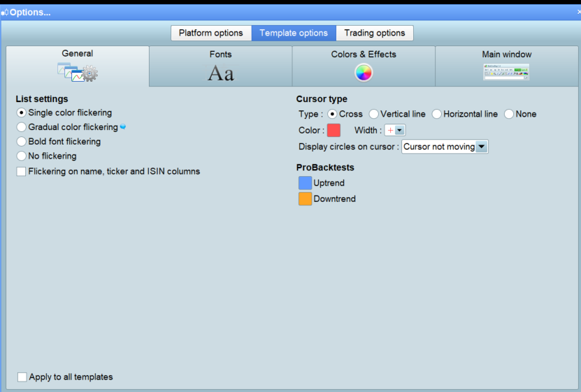Select None cursor type
This screenshot has width=581, height=392.
509,114
